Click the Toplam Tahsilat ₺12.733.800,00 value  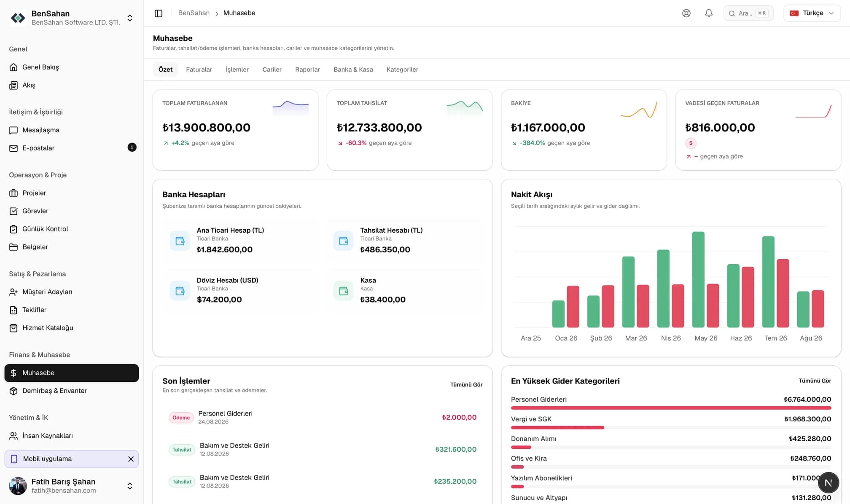[379, 128]
